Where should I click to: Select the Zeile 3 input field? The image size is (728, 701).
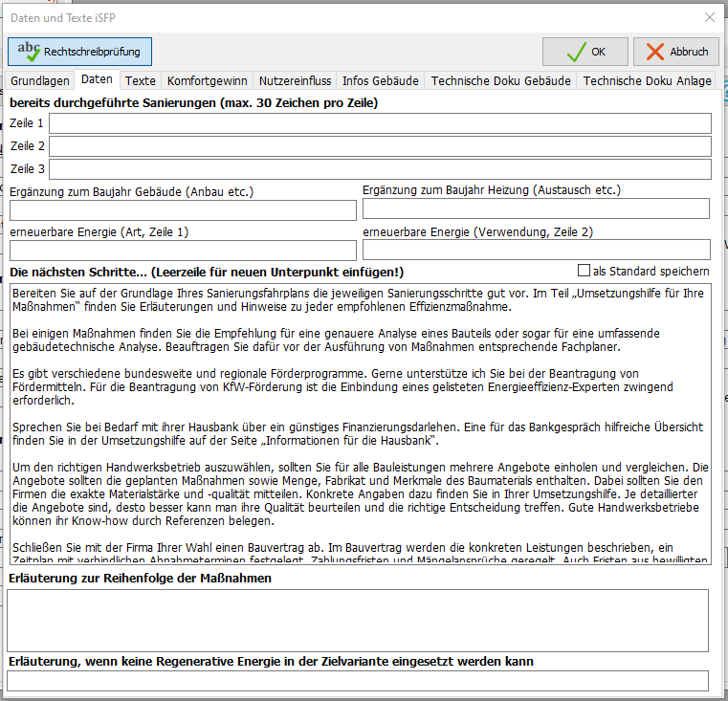(x=380, y=169)
